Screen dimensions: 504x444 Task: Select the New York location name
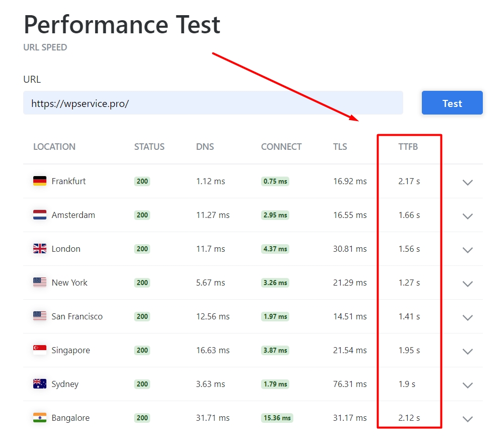pos(70,283)
